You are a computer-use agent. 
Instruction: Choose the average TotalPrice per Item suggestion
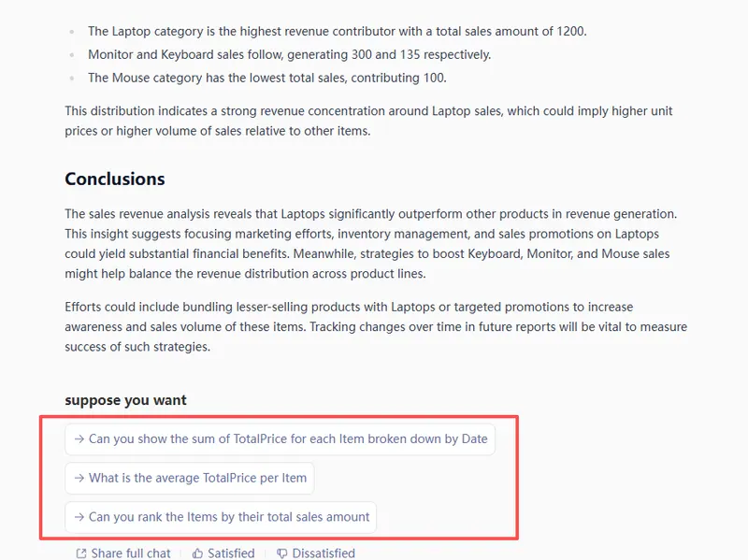click(190, 478)
